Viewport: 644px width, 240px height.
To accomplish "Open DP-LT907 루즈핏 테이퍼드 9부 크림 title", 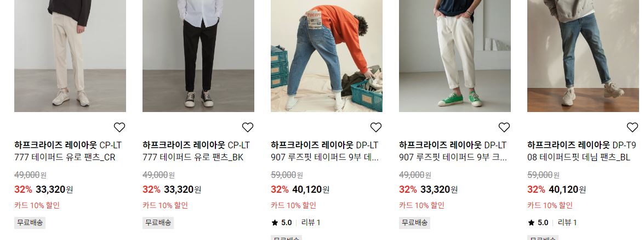I will (x=453, y=151).
